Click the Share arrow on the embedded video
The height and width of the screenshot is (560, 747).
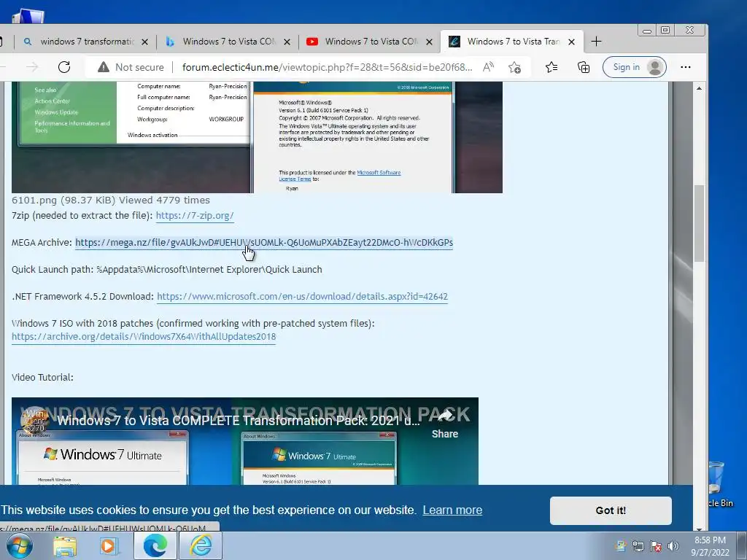(445, 423)
